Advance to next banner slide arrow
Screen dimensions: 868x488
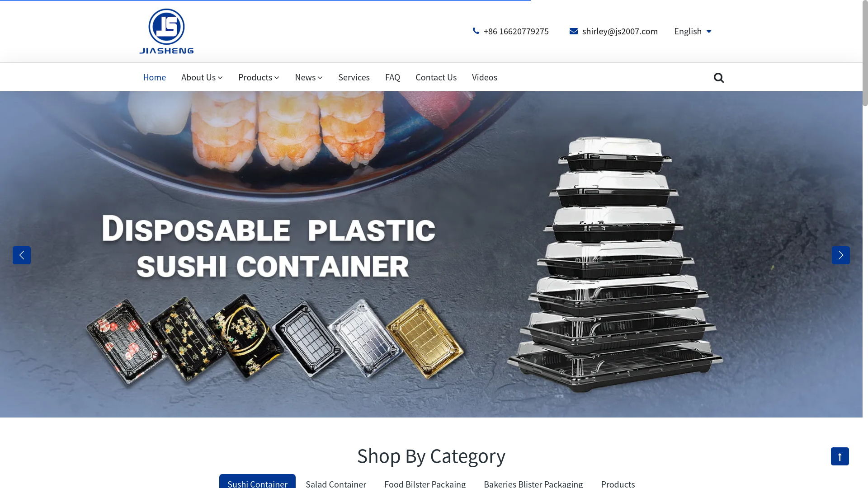click(841, 255)
